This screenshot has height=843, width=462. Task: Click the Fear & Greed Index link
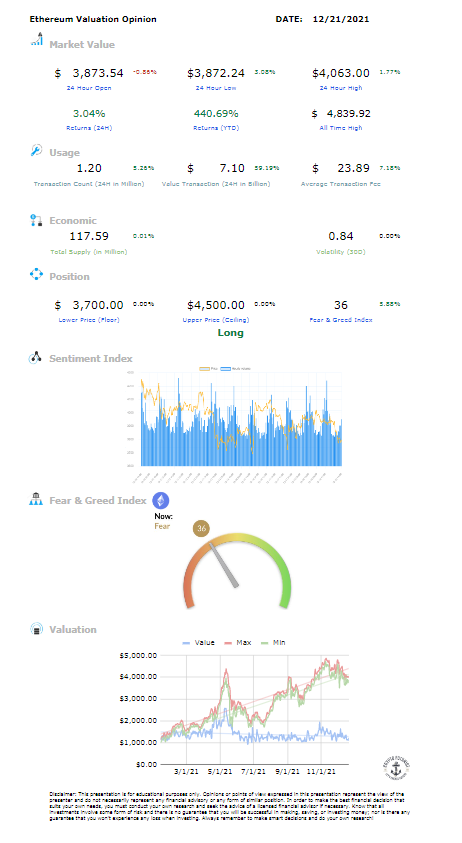click(340, 320)
